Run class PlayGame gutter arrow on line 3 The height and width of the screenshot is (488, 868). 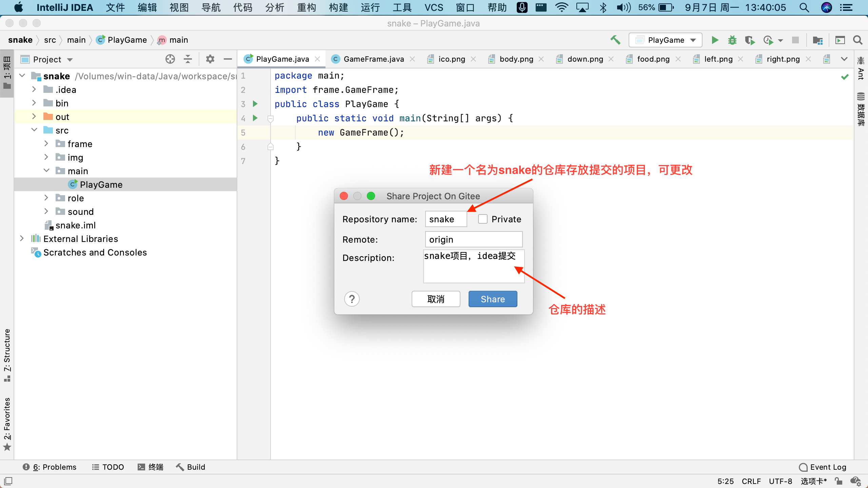255,104
